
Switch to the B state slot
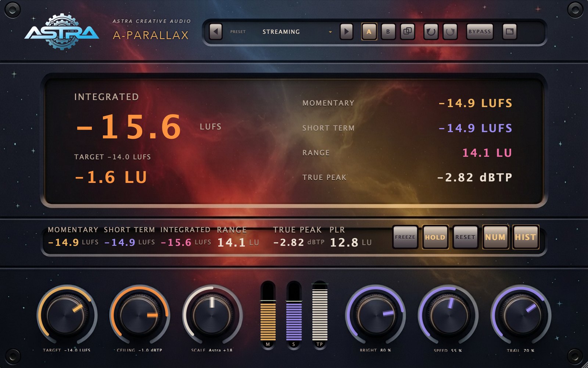pos(388,32)
